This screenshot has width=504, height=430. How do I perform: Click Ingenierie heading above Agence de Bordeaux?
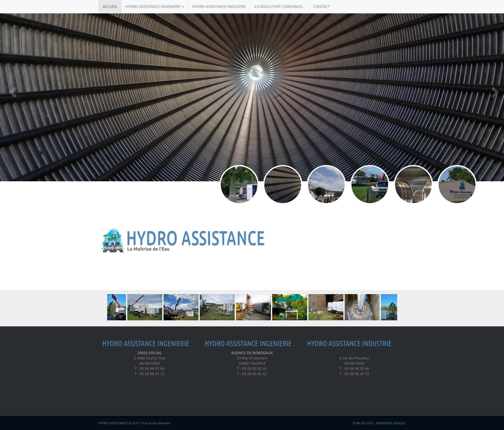click(248, 344)
